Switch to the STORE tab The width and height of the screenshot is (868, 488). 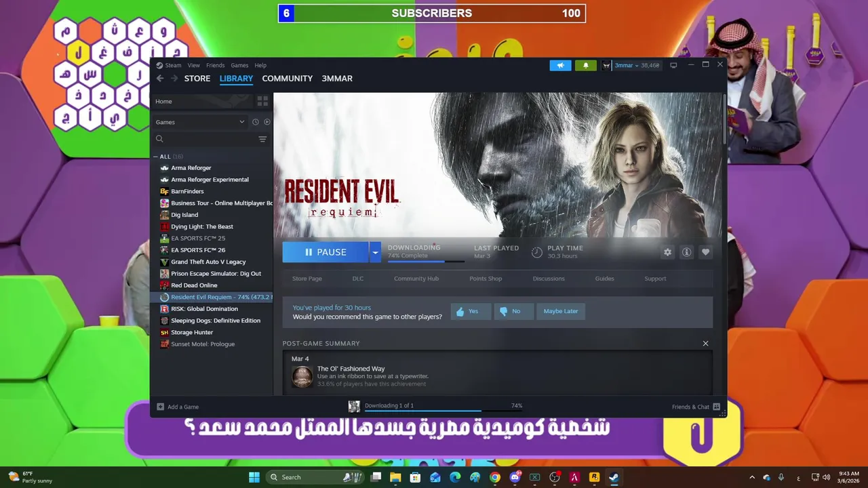coord(197,79)
